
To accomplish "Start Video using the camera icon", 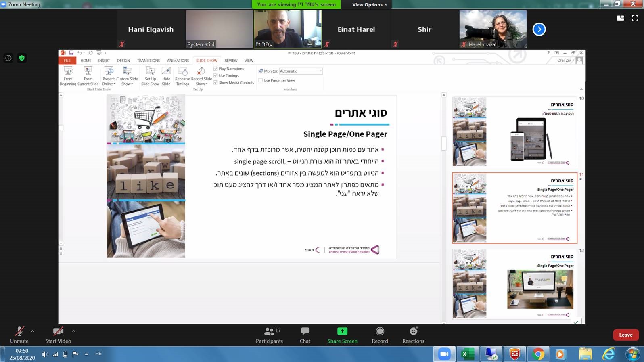I will [x=58, y=331].
